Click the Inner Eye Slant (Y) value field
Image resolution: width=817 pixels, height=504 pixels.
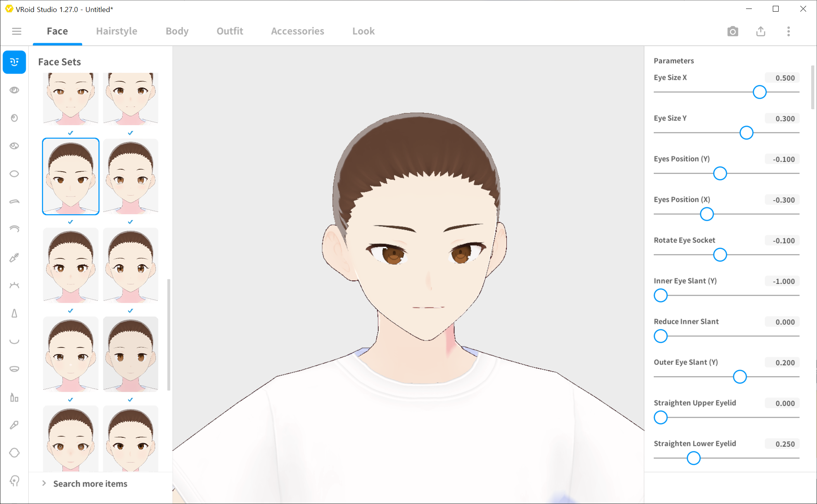[x=782, y=281]
